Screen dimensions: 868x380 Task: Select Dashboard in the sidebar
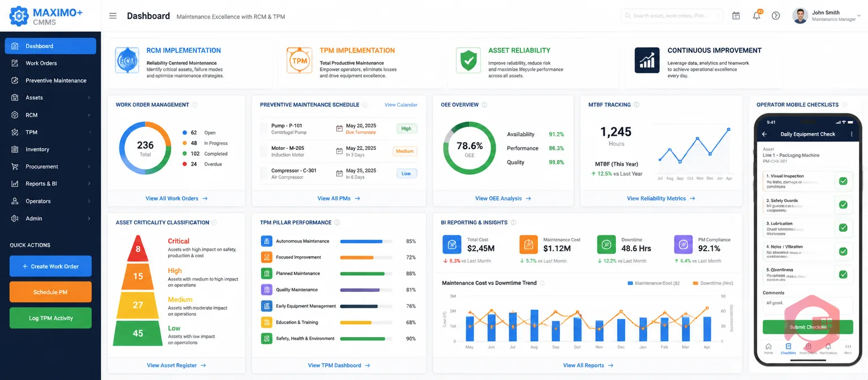50,46
